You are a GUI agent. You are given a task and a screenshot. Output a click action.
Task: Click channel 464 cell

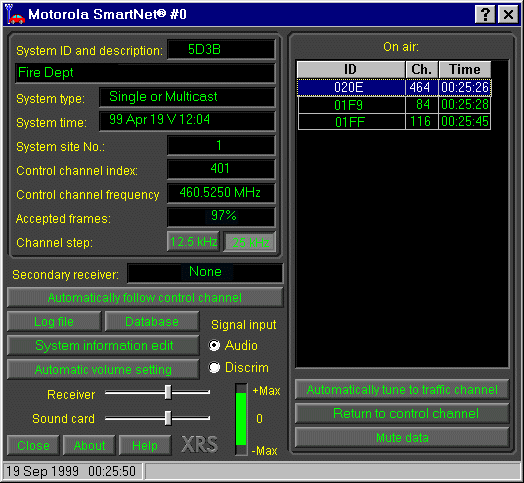(422, 88)
